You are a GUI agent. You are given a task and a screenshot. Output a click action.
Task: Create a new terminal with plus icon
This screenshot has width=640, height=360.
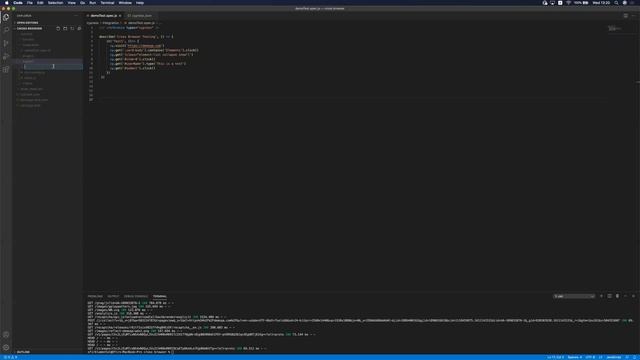click(601, 296)
